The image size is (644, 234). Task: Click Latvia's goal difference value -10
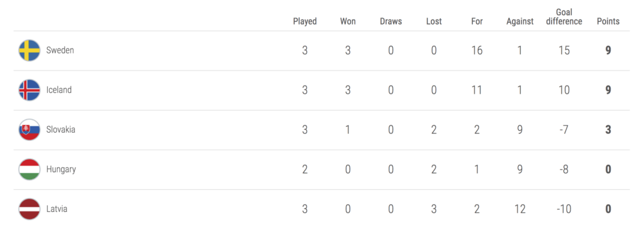tap(564, 209)
